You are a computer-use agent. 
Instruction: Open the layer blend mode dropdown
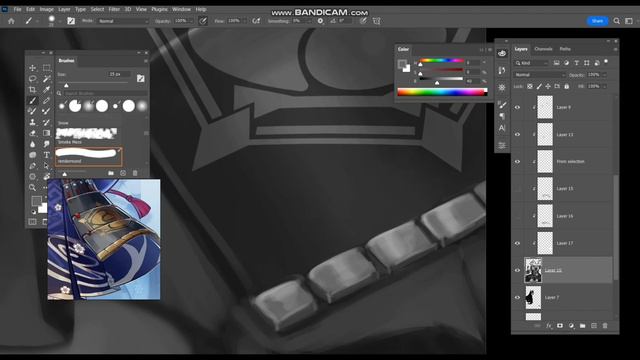(540, 75)
